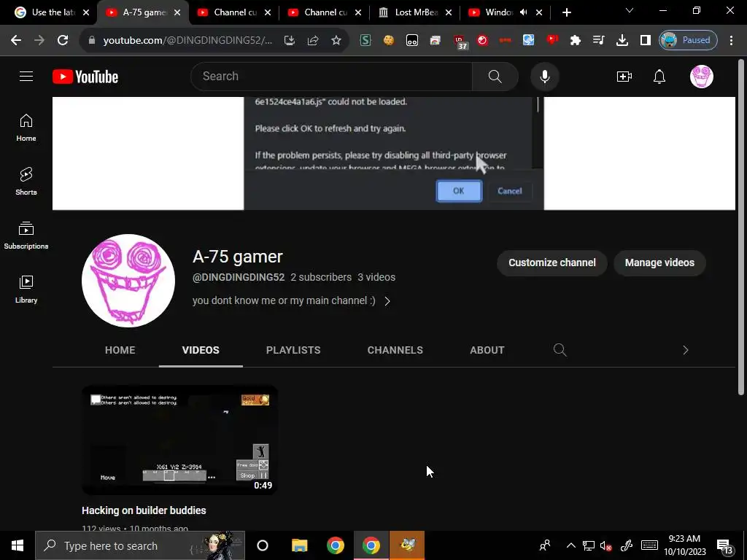Open the media controls playlist icon
This screenshot has width=747, height=560.
tap(598, 41)
